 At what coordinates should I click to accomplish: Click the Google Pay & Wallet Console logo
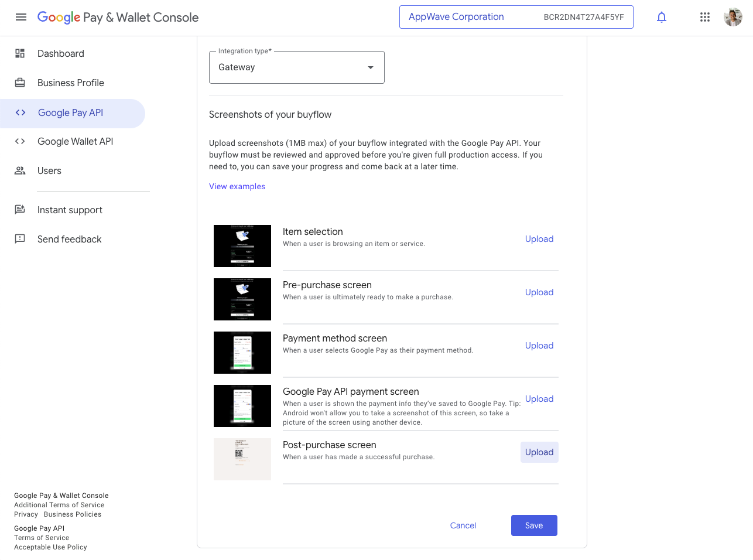pyautogui.click(x=118, y=18)
